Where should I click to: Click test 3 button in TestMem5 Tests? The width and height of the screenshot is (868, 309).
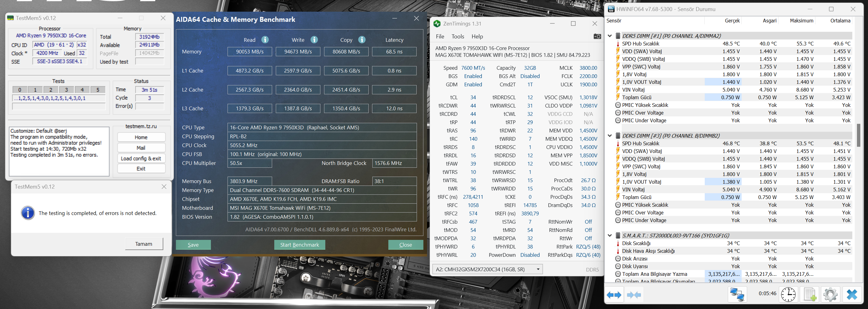pyautogui.click(x=66, y=89)
